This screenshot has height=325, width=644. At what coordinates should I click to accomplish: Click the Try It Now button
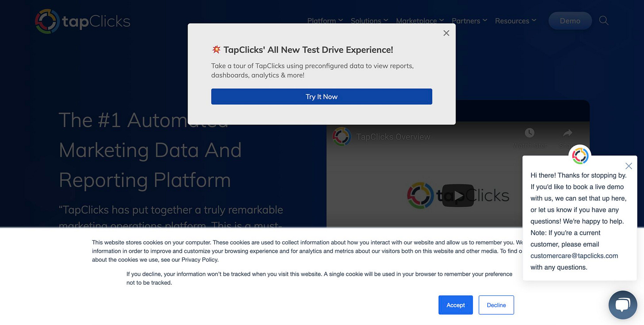tap(322, 97)
